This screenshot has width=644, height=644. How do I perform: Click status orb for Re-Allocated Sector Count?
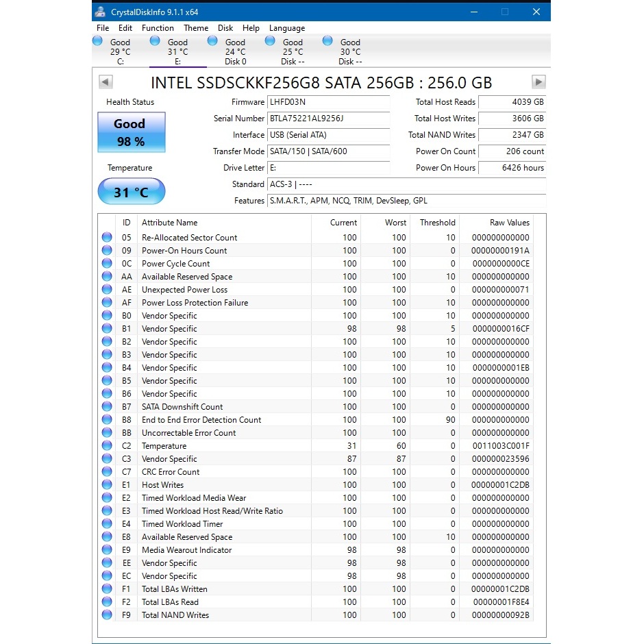point(107,238)
